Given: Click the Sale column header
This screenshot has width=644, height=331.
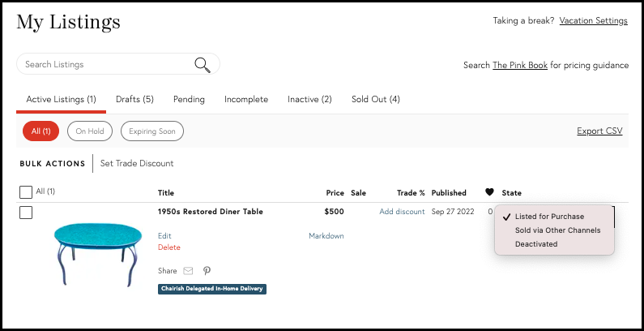Looking at the screenshot, I should [358, 192].
